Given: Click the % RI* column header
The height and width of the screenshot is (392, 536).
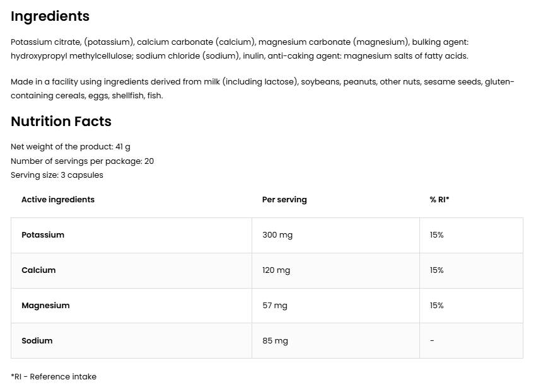Looking at the screenshot, I should pos(440,200).
